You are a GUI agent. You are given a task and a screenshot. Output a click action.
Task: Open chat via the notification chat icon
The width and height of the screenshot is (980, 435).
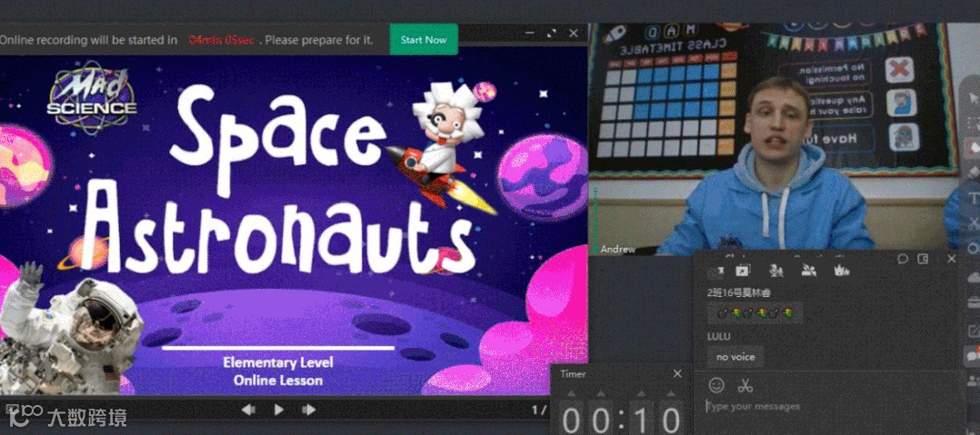pos(973,356)
